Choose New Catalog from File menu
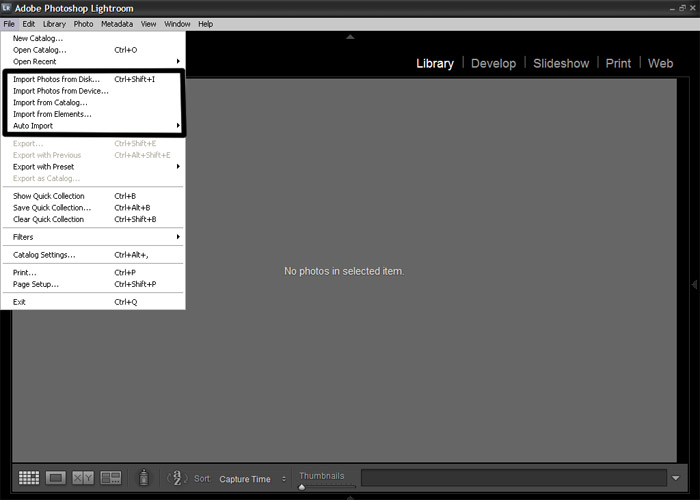Viewport: 700px width, 500px height. click(x=93, y=38)
